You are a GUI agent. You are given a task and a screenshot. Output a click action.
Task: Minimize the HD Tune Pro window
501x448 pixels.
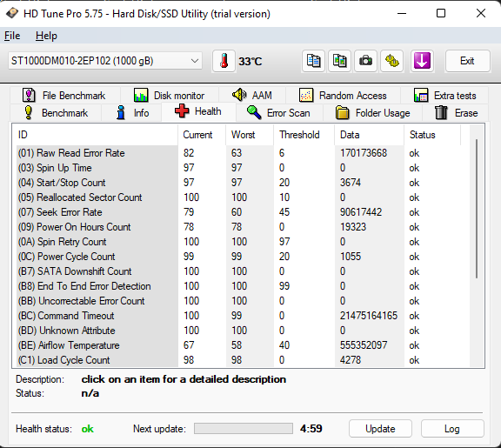click(402, 13)
